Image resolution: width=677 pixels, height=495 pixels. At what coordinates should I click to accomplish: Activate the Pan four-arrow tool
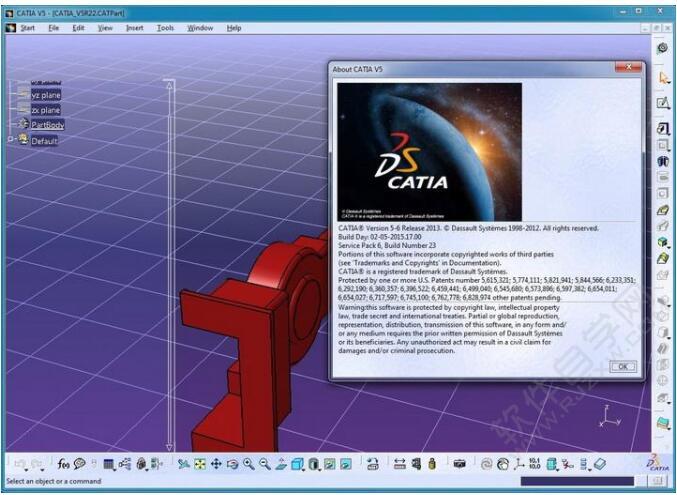coord(216,464)
